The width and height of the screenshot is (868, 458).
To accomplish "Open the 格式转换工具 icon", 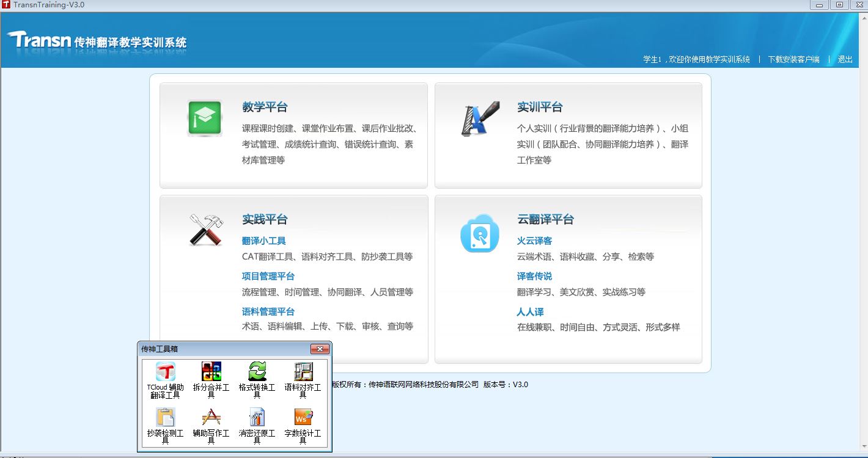I will pyautogui.click(x=257, y=372).
